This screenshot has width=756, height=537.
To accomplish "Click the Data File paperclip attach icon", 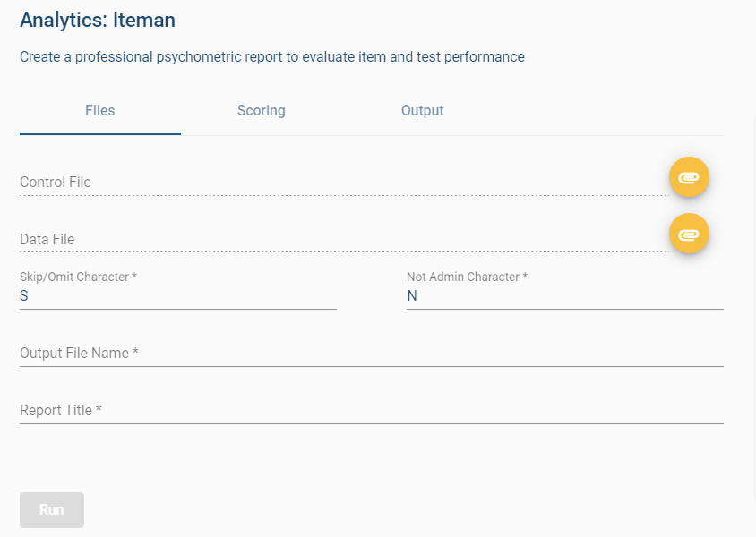I will [x=689, y=234].
